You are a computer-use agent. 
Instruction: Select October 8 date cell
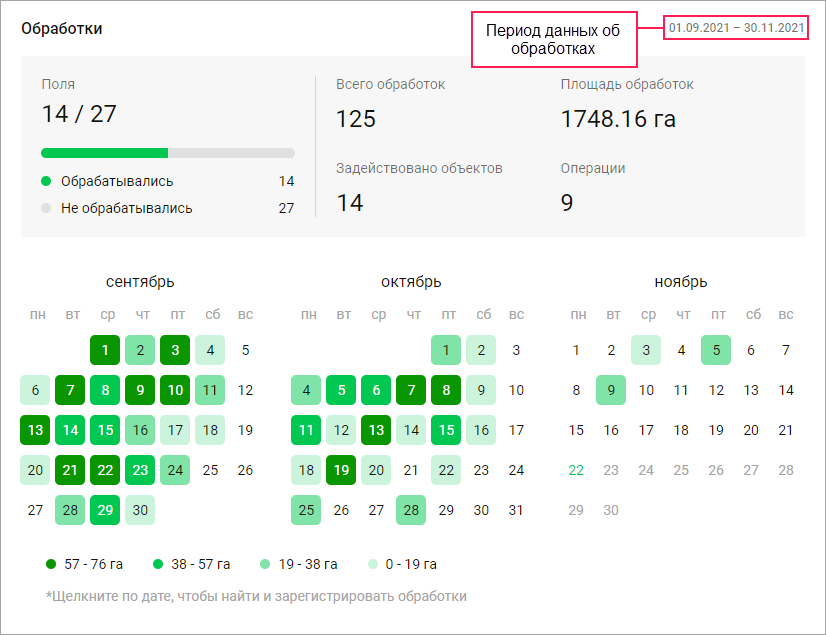446,390
